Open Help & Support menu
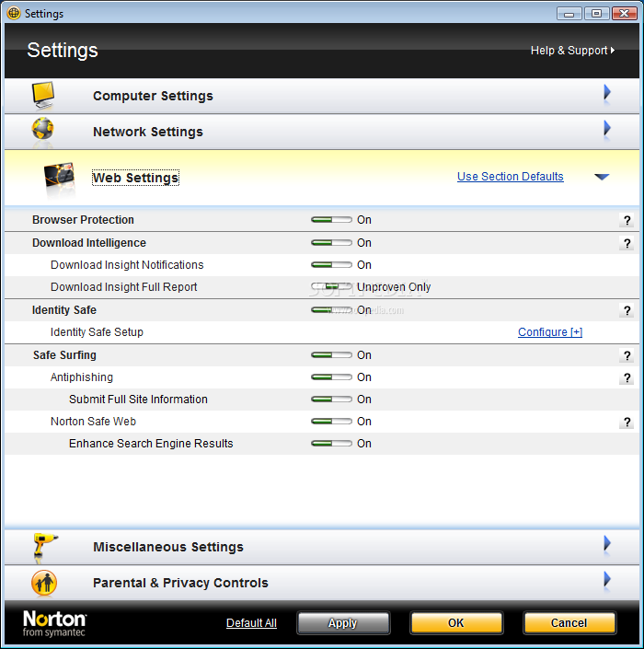The height and width of the screenshot is (649, 644). pos(572,51)
